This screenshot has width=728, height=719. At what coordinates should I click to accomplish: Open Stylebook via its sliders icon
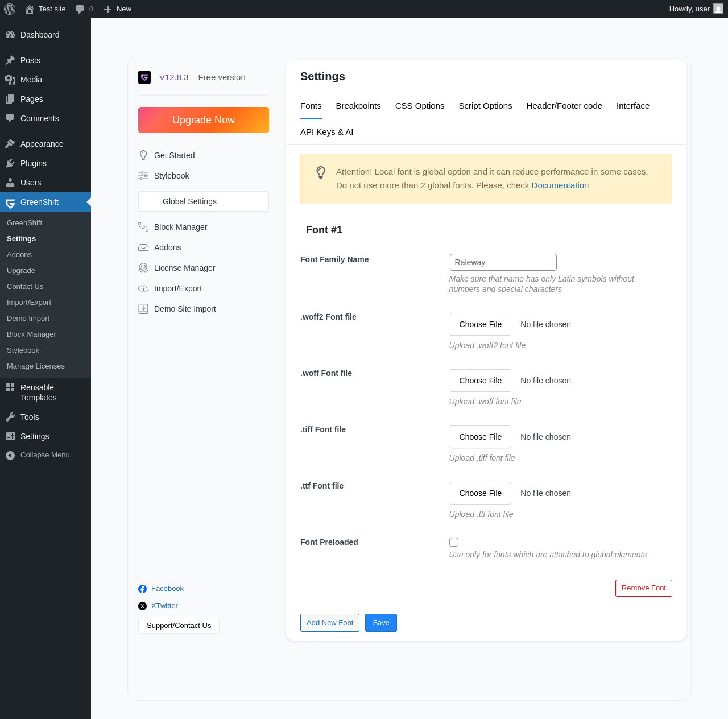pos(143,176)
